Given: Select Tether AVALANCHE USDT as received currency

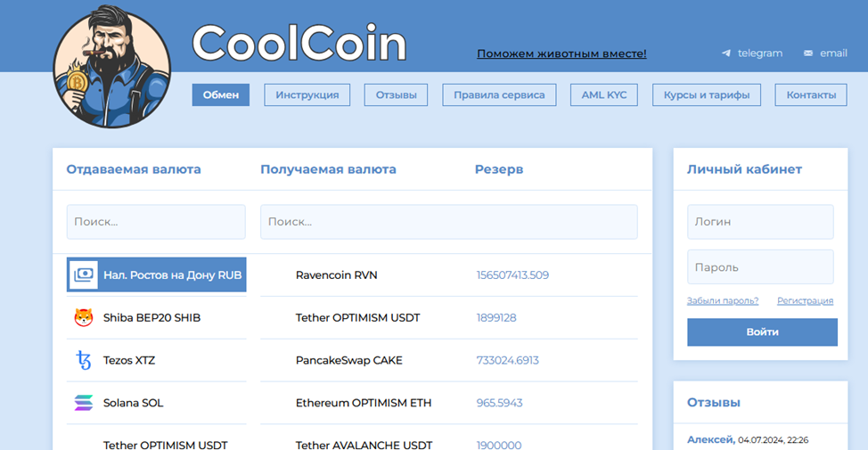Looking at the screenshot, I should 364,445.
